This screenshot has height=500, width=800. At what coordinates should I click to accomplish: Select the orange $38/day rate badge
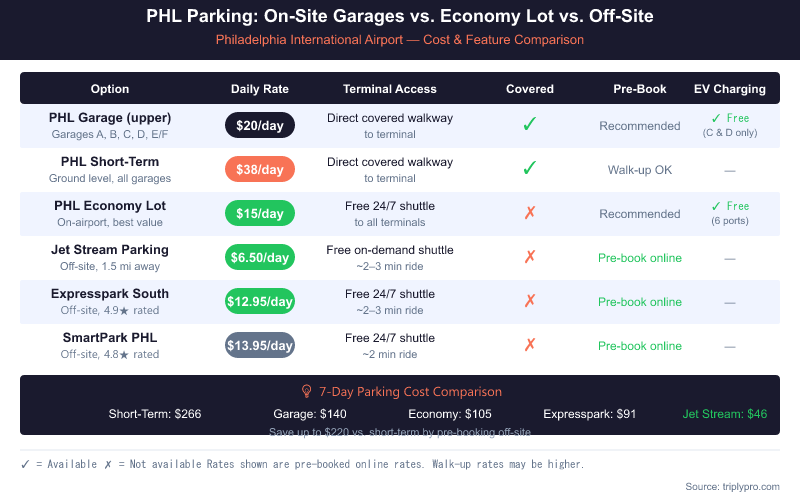pos(260,169)
